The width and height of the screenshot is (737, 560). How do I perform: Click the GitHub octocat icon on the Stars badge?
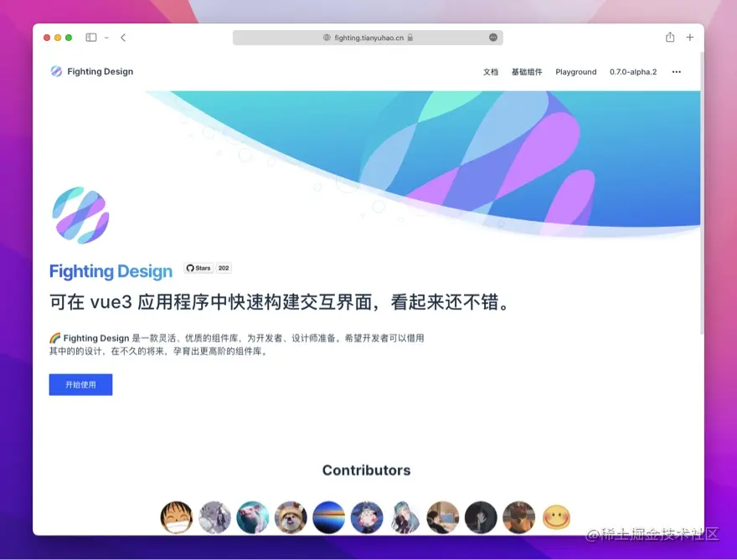click(190, 268)
